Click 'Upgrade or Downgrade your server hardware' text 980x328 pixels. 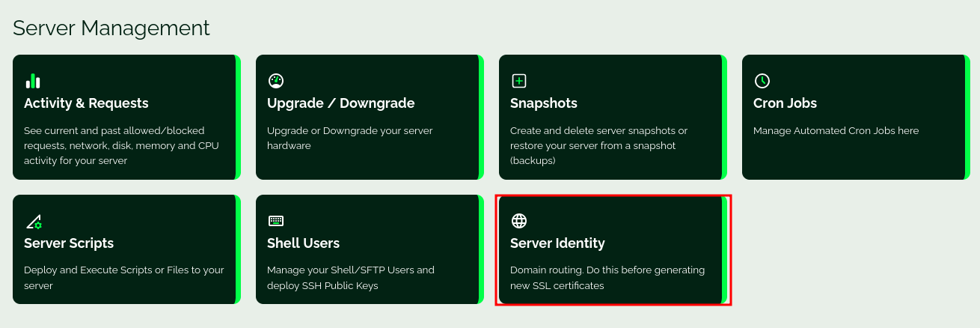pyautogui.click(x=349, y=138)
